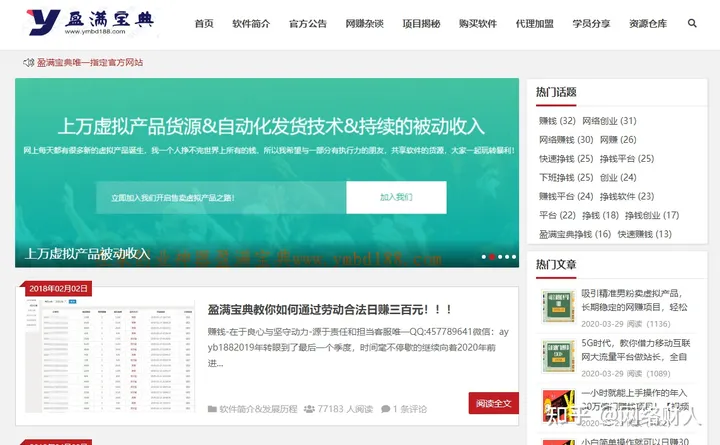This screenshot has width=720, height=445.
Task: Open thumbnail of 5G时代 article
Action: click(558, 356)
